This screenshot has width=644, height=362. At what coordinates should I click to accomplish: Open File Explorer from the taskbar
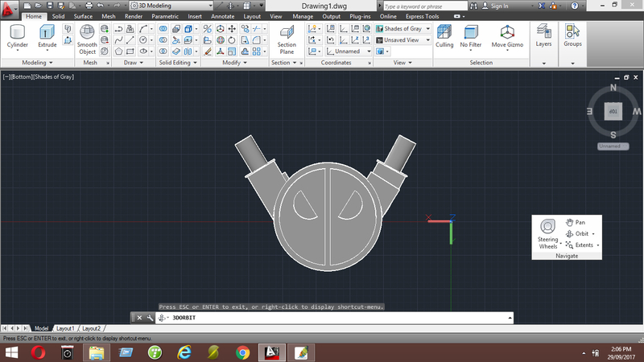click(97, 352)
